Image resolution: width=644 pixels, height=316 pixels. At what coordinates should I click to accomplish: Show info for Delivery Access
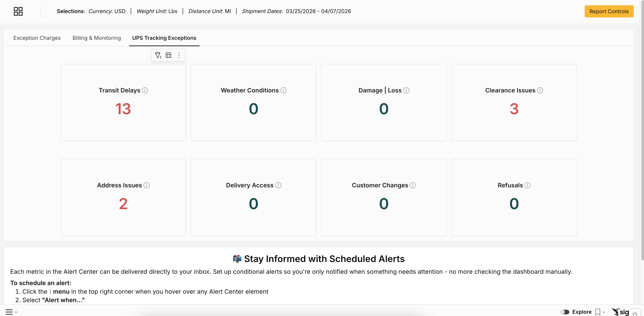coord(278,185)
